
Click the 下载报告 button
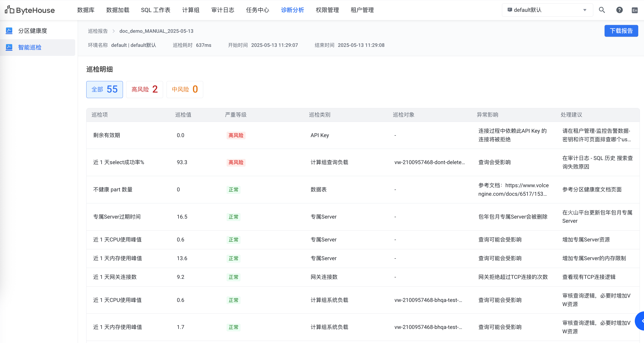point(621,31)
